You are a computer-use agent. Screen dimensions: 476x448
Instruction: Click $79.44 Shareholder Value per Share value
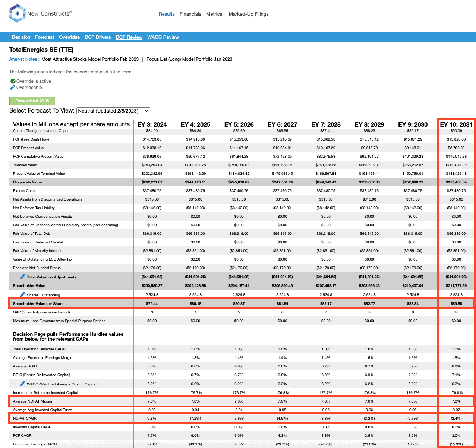coord(152,304)
